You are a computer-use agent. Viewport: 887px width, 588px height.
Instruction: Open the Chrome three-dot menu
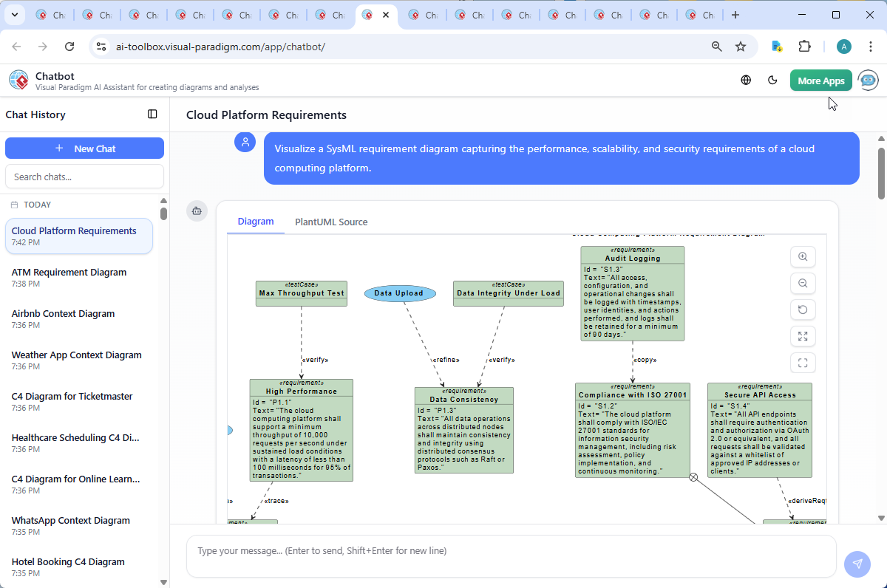point(870,46)
